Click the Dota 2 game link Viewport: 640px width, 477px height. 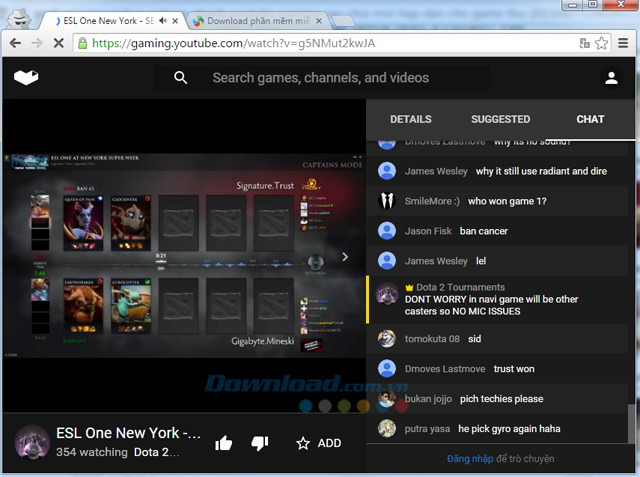point(157,452)
